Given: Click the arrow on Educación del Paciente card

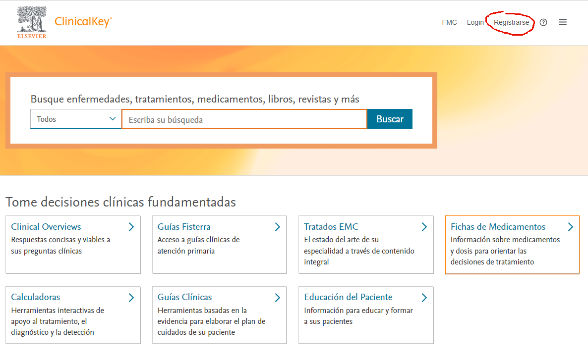Looking at the screenshot, I should (x=424, y=298).
